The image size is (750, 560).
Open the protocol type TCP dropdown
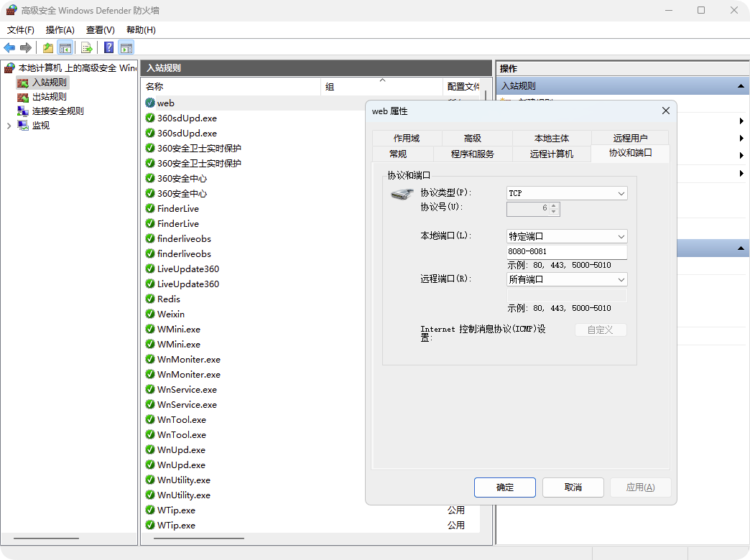pos(567,193)
